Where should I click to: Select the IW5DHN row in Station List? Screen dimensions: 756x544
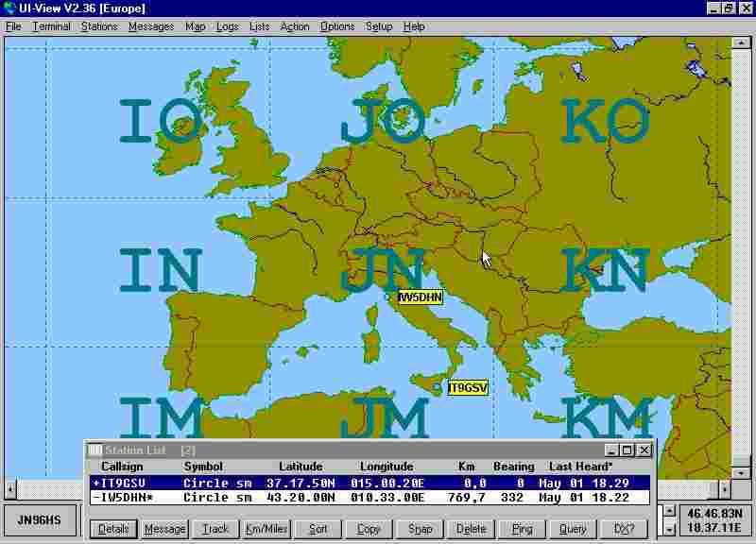[x=369, y=498]
